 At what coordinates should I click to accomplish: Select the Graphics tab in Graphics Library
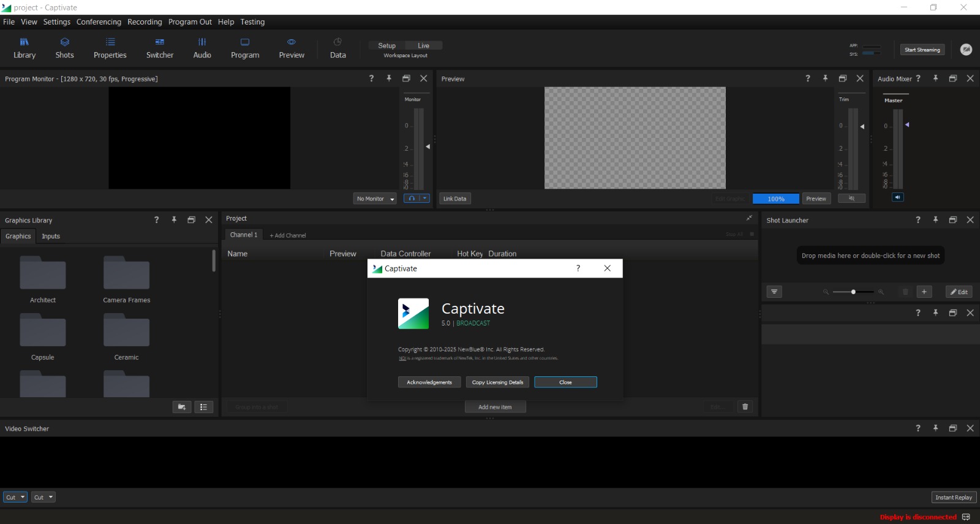(x=18, y=236)
